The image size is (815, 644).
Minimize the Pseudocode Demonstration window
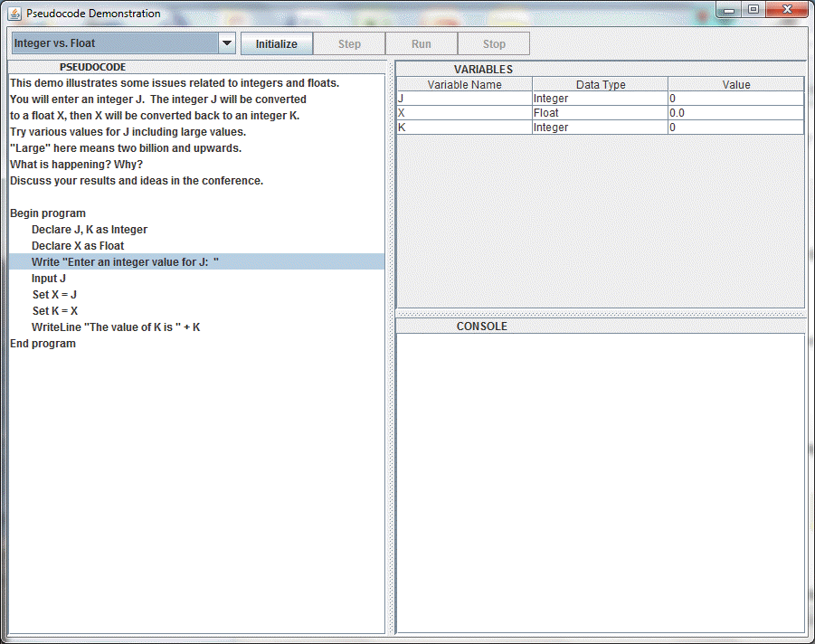(x=729, y=9)
